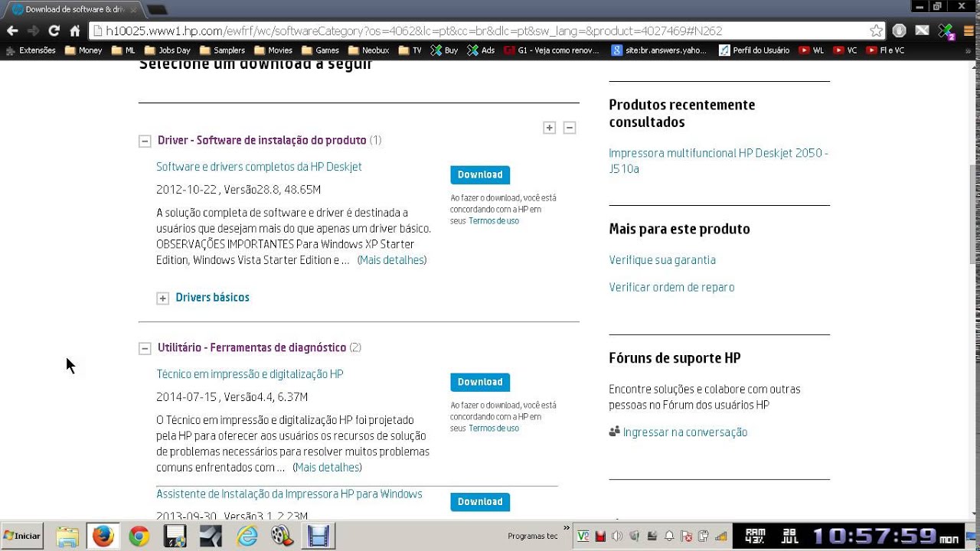Open Técnico em impressão e digitalização HP link
The height and width of the screenshot is (551, 980).
pyautogui.click(x=250, y=374)
